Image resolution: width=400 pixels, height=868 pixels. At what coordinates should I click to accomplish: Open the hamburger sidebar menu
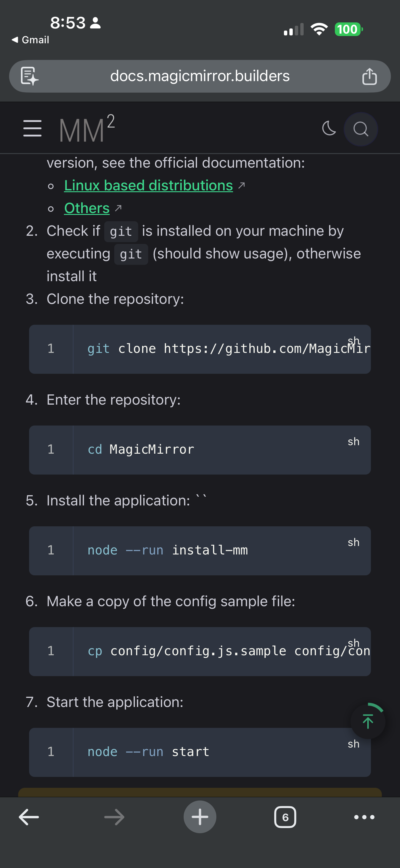[x=32, y=128]
